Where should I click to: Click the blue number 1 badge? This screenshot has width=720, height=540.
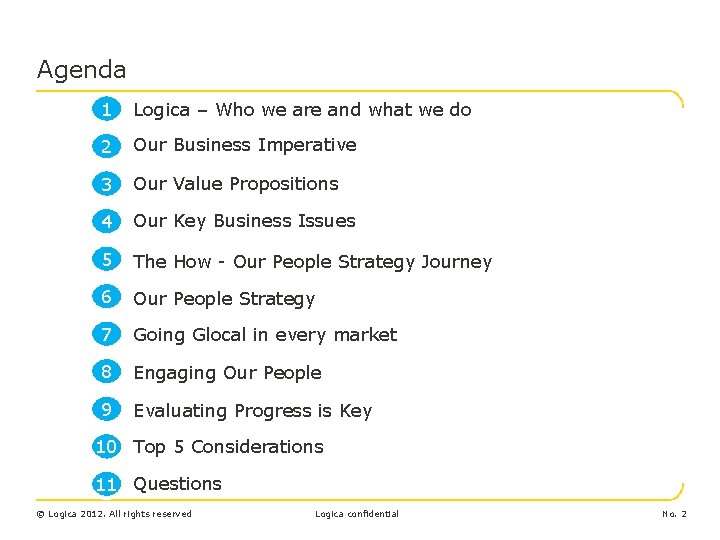[x=107, y=109]
